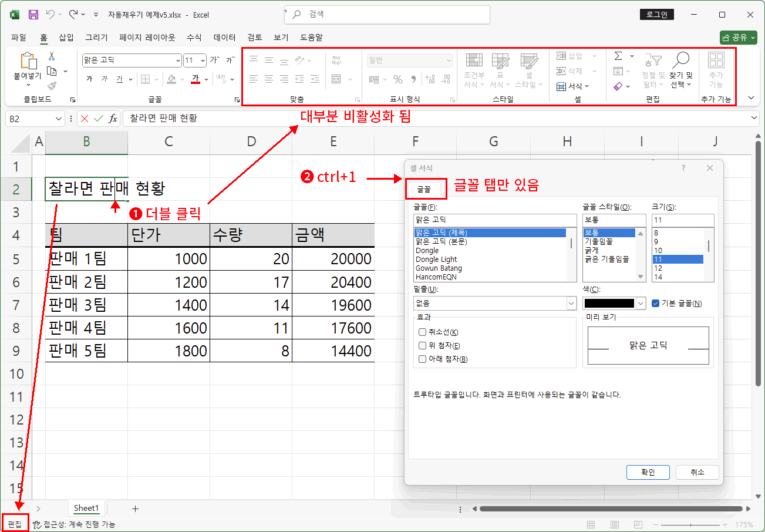Enable 취소선 strikethrough checkbox

click(422, 332)
